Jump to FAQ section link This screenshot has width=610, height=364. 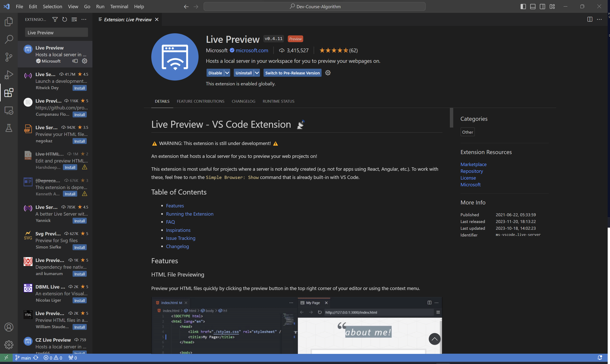coord(170,222)
